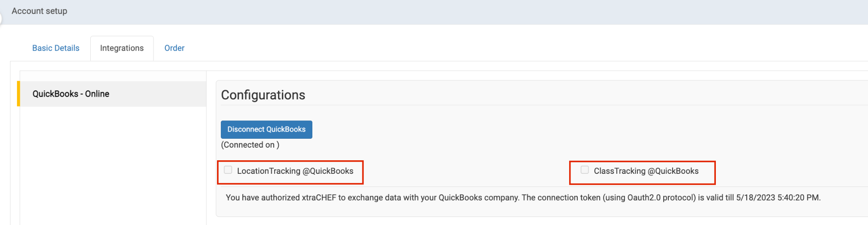Open the Basic Details tab

point(56,48)
